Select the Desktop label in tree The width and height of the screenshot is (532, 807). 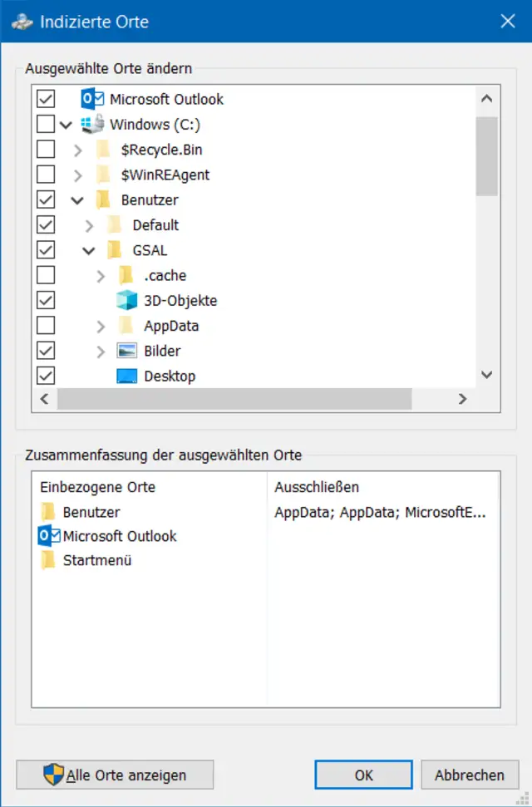[170, 376]
